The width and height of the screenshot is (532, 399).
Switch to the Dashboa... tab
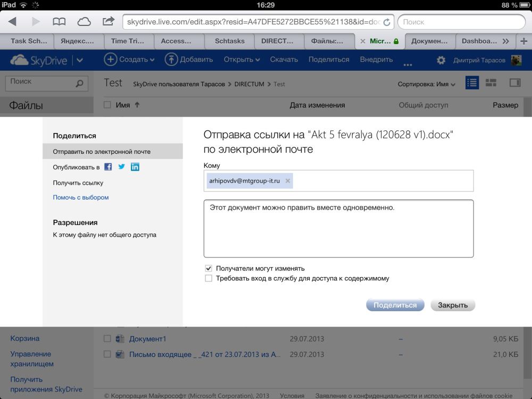click(479, 41)
